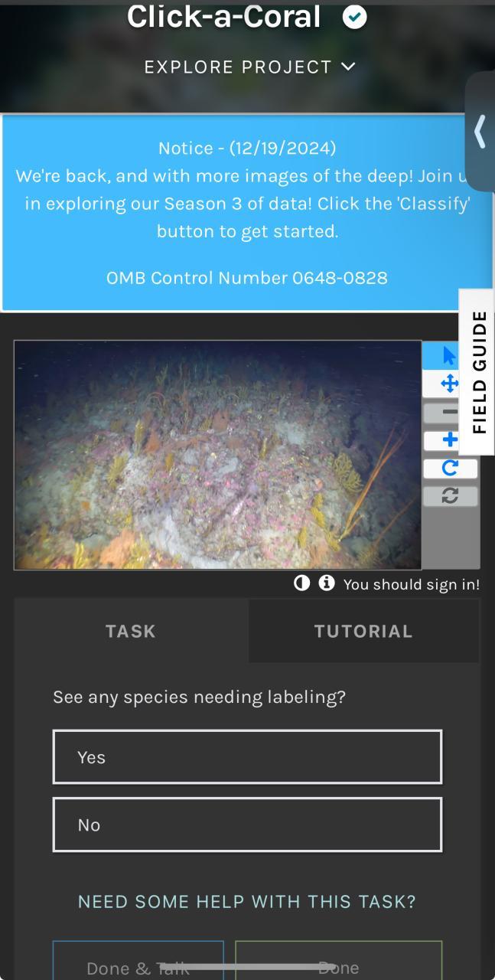Switch to the Tutorial tab
This screenshot has width=495, height=980.
363,631
